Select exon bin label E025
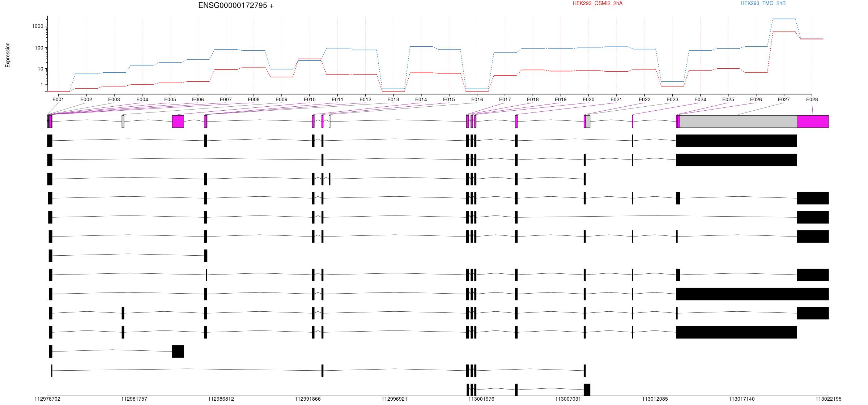This screenshot has height=405, width=868. pyautogui.click(x=728, y=99)
